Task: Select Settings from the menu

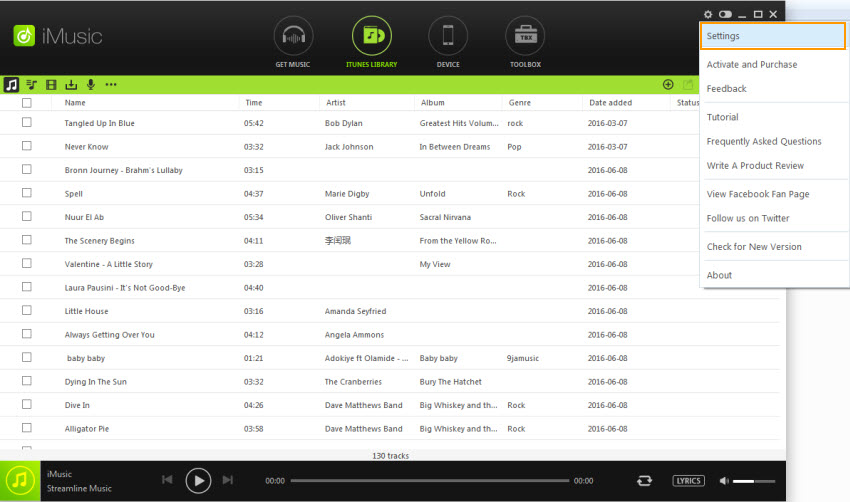Action: pos(772,36)
